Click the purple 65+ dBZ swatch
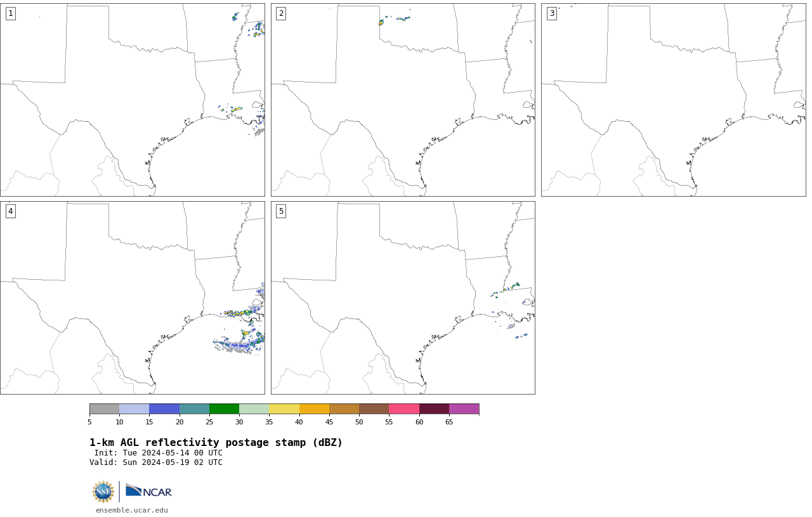 [464, 409]
